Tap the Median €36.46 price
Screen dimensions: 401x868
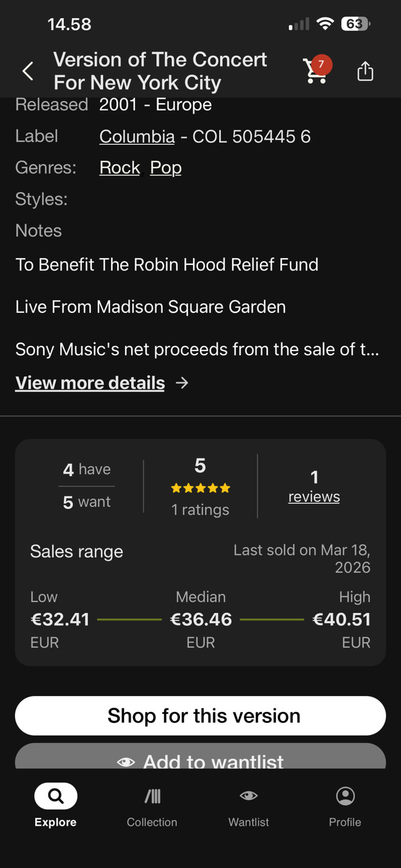click(x=201, y=619)
